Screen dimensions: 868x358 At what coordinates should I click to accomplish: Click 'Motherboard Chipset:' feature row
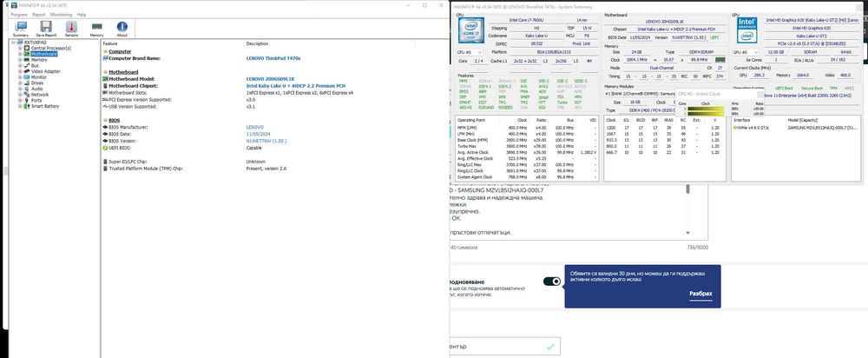(134, 86)
